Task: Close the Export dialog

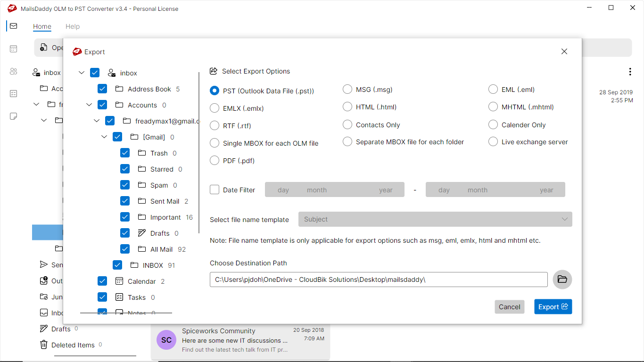Action: coord(564,51)
